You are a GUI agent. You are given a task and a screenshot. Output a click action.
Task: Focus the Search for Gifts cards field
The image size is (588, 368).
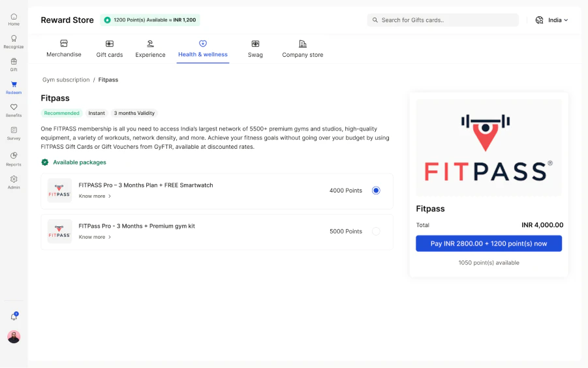coord(443,20)
